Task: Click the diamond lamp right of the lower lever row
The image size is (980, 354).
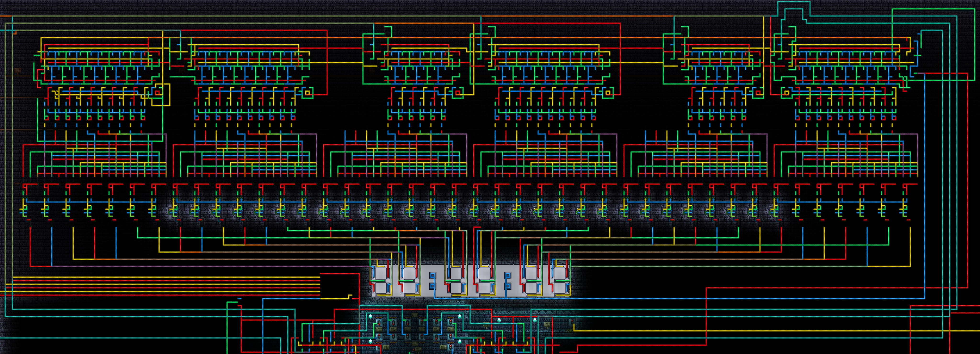Action: point(459,342)
